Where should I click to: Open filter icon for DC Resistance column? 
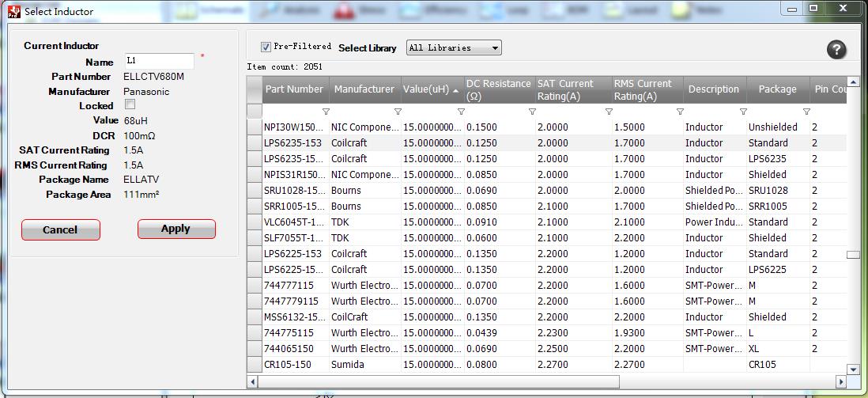click(x=532, y=112)
